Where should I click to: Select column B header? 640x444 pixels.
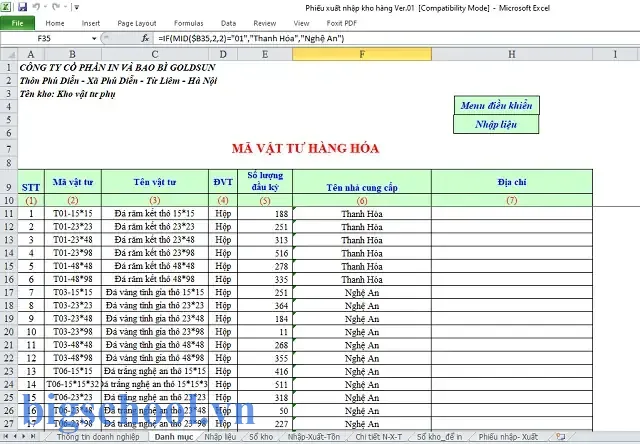click(73, 54)
